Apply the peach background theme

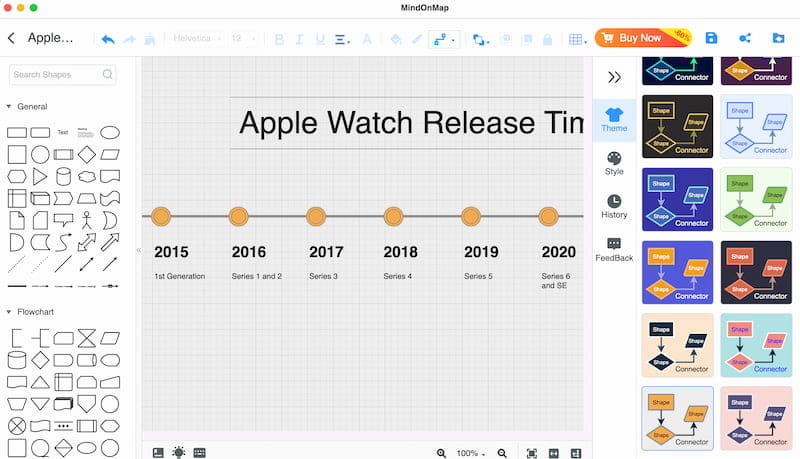pos(678,345)
